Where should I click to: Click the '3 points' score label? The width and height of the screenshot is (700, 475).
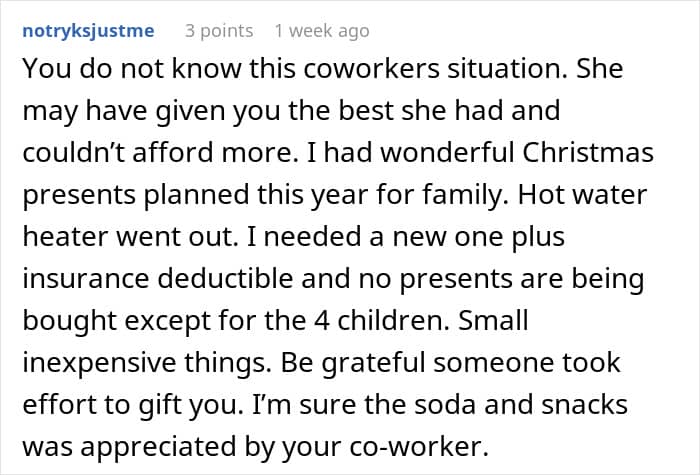tap(219, 31)
